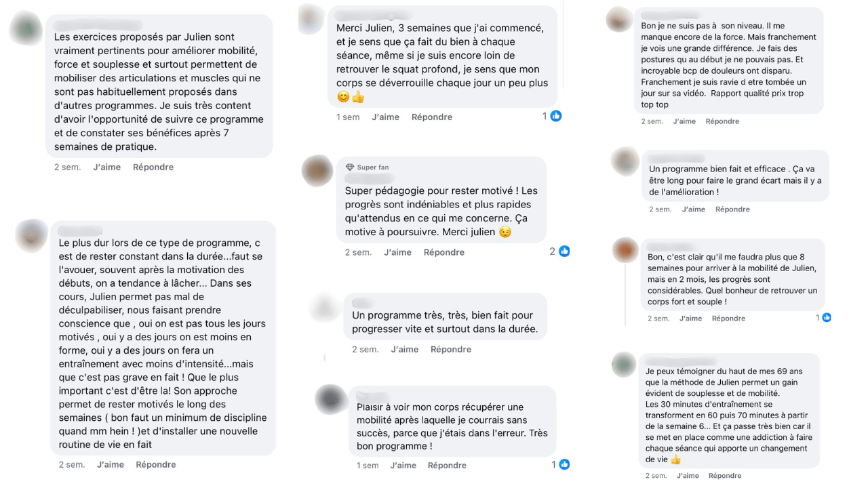Click the avatar of the Super fan commenter
The height and width of the screenshot is (488, 868).
[317, 170]
